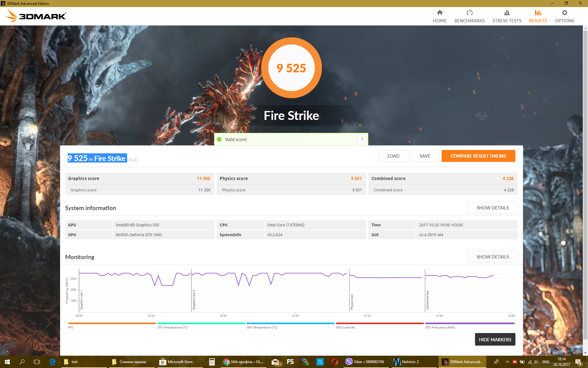Click the Home house icon
The height and width of the screenshot is (368, 588).
[x=439, y=13]
